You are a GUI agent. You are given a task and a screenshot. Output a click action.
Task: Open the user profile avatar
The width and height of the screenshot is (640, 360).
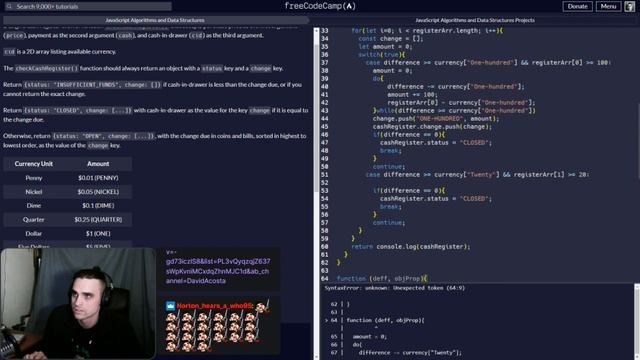[x=629, y=6]
